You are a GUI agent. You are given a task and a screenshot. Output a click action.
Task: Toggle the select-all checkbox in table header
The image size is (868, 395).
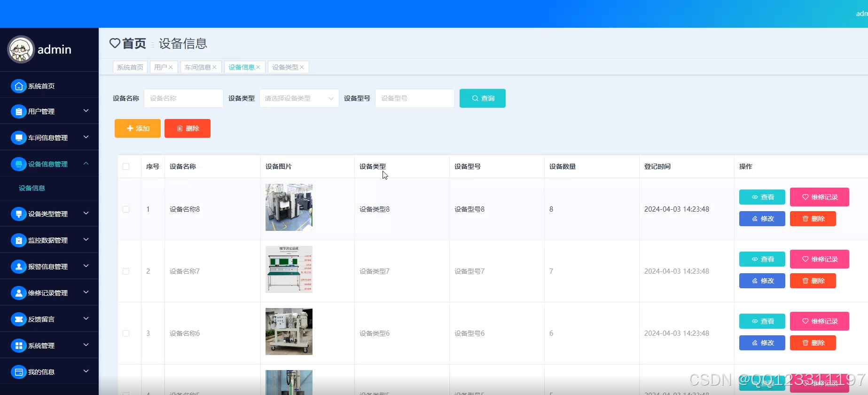pos(126,166)
